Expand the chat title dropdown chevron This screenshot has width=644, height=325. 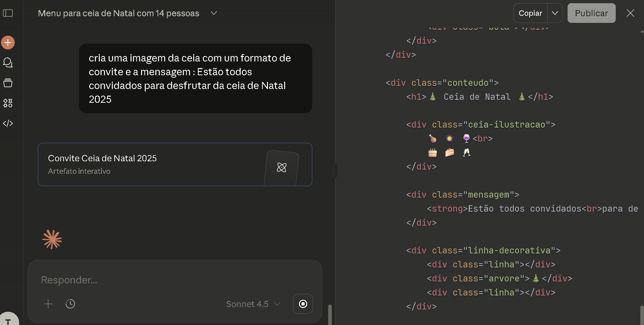(214, 13)
